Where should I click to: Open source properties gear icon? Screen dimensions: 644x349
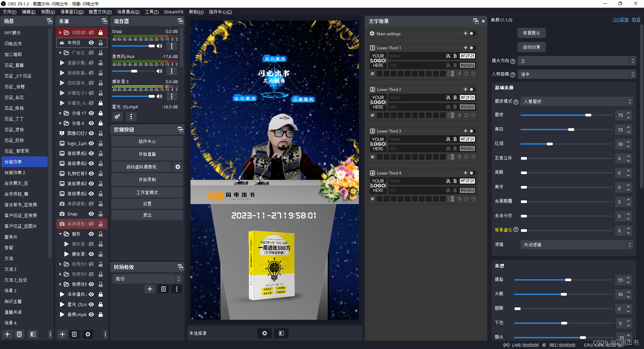click(x=88, y=334)
